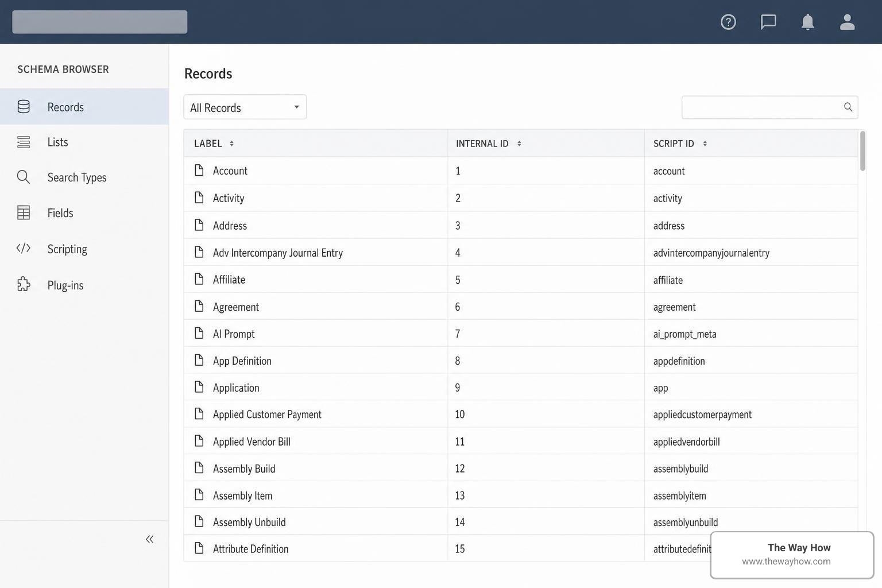
Task: Click the Records database icon in sidebar
Action: [x=24, y=107]
